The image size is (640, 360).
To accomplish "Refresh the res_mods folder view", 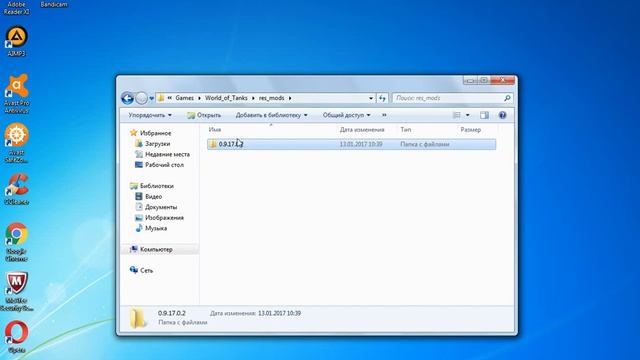I will click(382, 98).
